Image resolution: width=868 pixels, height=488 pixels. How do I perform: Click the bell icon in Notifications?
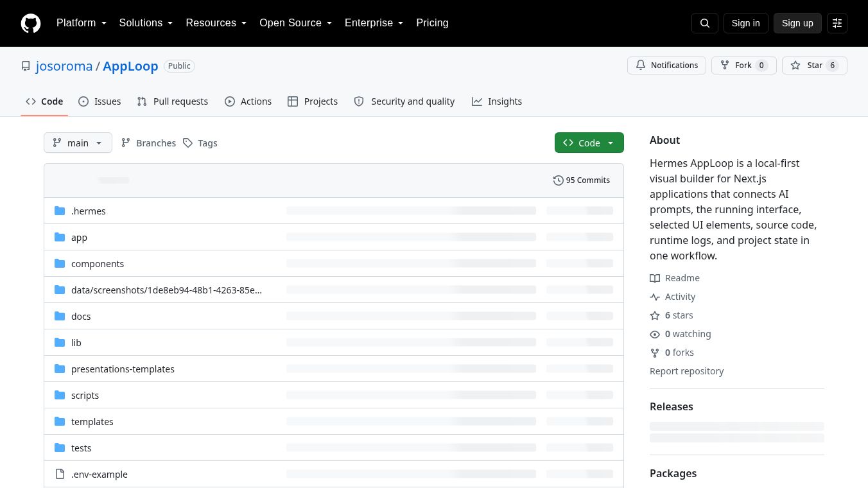641,65
